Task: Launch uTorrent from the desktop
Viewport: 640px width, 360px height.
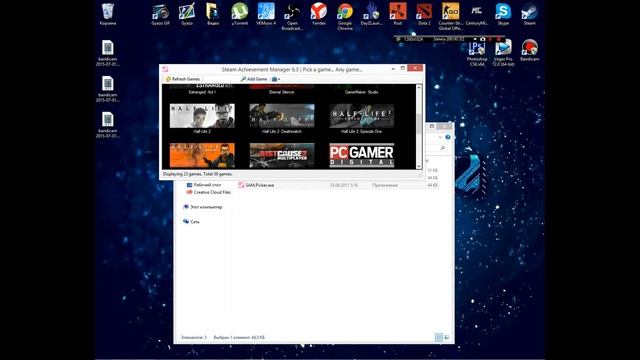Action: 240,14
